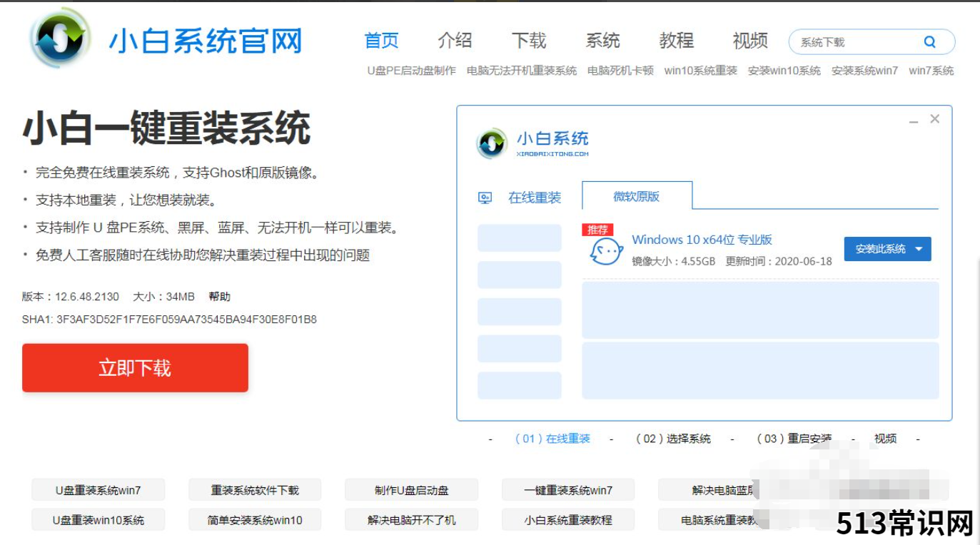
Task: Click the 一键重装系统win7 tag button
Action: point(568,490)
